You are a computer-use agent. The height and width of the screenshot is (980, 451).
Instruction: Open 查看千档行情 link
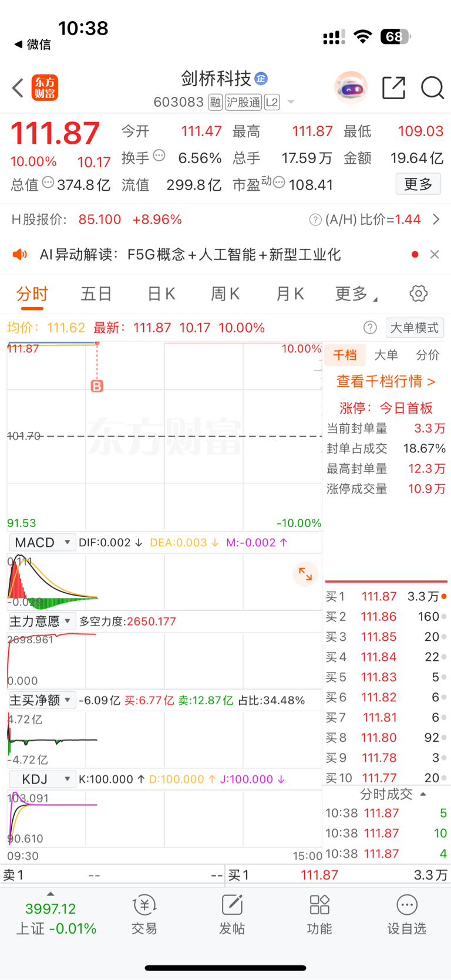click(x=386, y=381)
